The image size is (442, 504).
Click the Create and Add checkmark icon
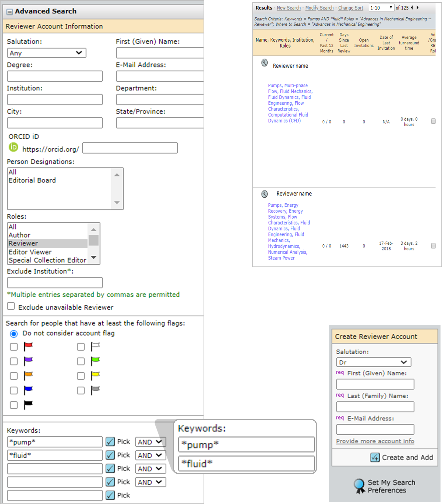(x=375, y=457)
